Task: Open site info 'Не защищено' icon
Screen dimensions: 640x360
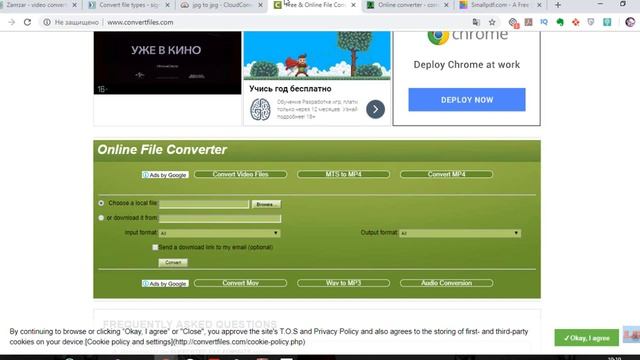Action: click(47, 22)
